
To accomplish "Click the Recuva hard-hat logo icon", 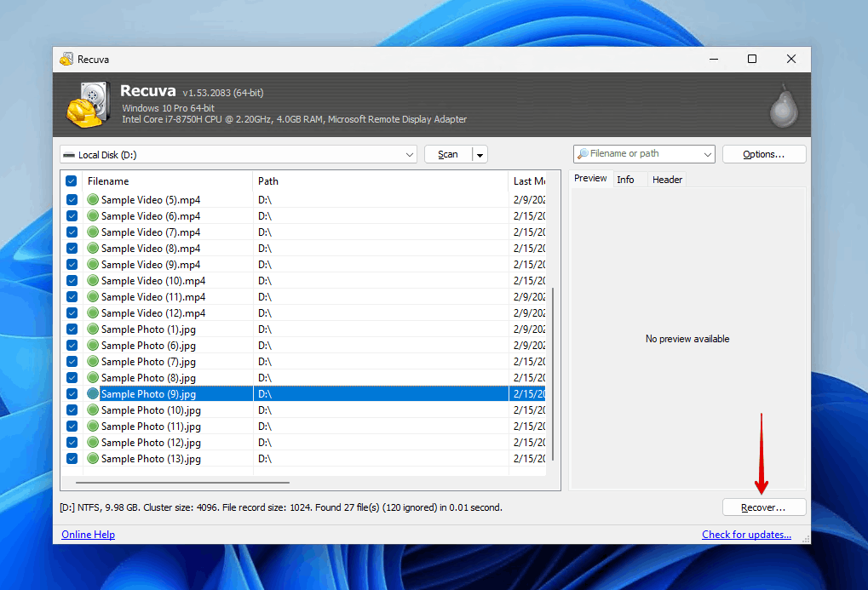I will point(89,106).
